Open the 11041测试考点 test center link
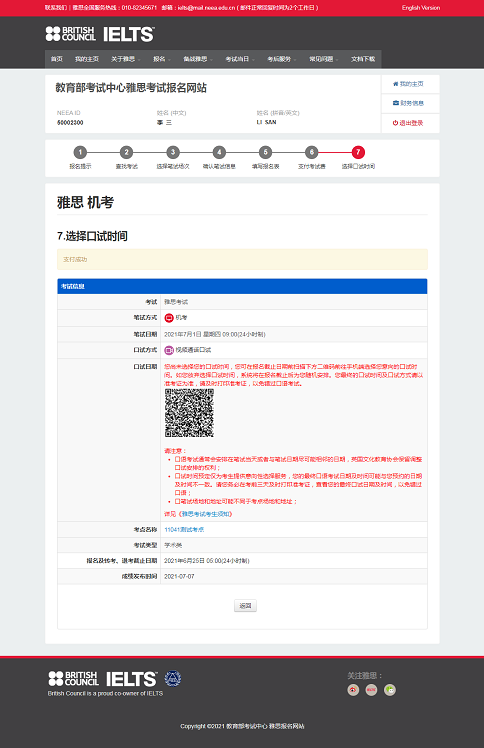Screen dimensions: 484x748 184,530
